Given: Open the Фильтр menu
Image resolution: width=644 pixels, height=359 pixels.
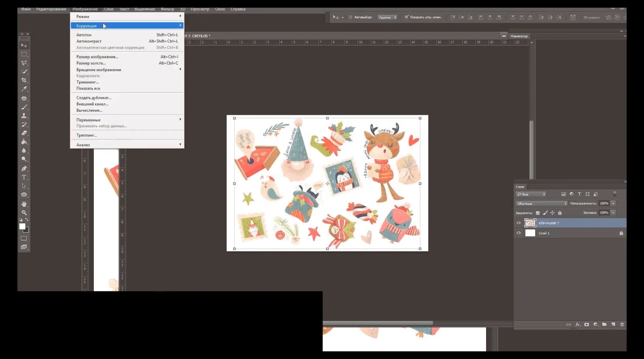Looking at the screenshot, I should 167,9.
